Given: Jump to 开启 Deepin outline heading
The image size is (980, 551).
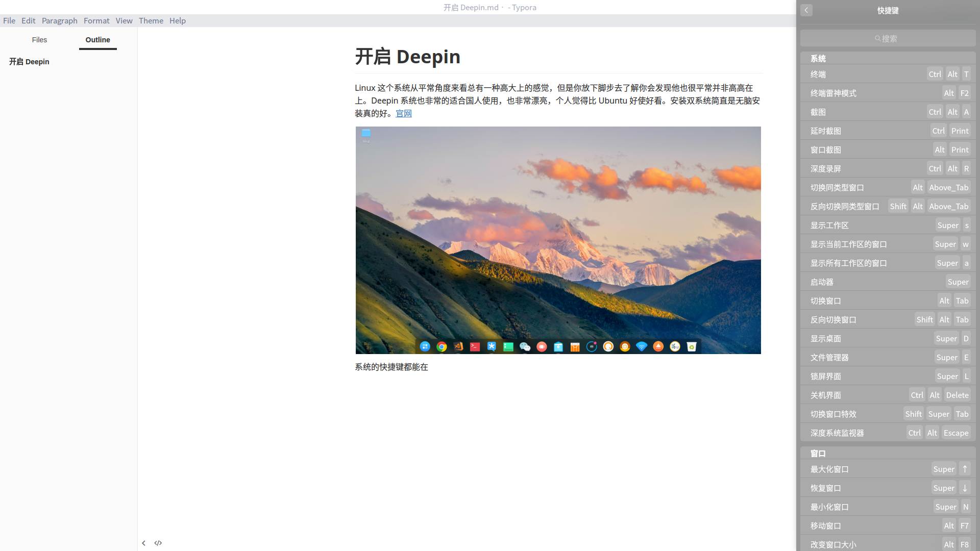Looking at the screenshot, I should pyautogui.click(x=29, y=62).
